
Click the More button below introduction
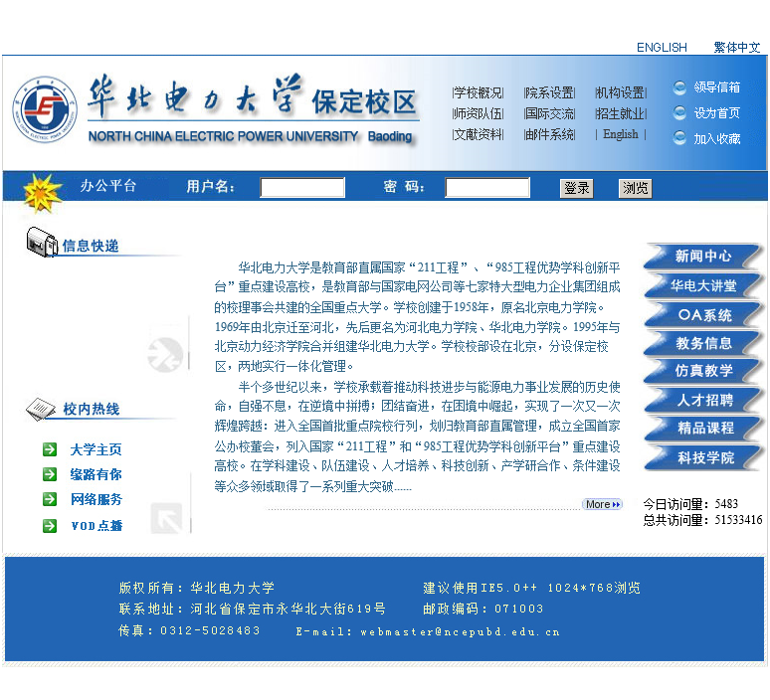tap(603, 504)
